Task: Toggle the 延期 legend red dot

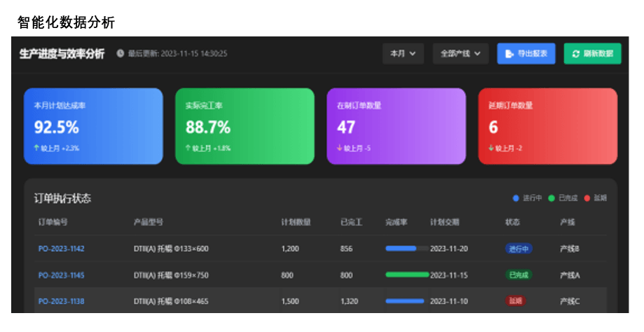Action: (587, 198)
